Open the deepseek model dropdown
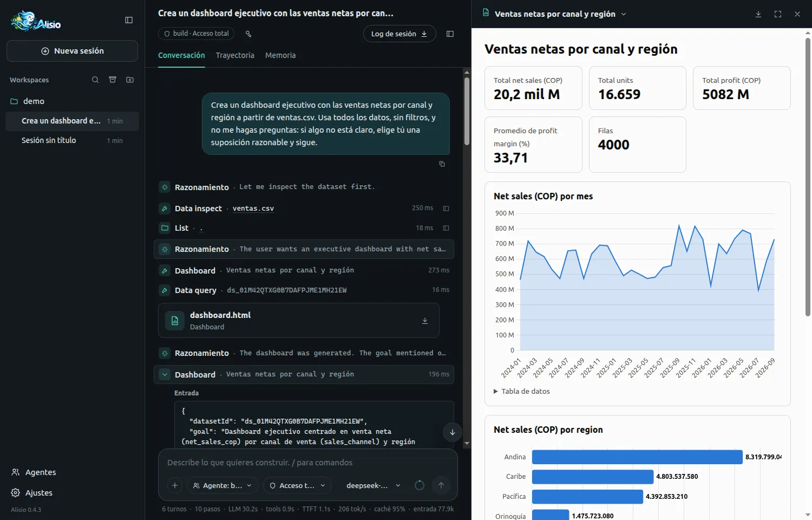812x520 pixels. 374,485
